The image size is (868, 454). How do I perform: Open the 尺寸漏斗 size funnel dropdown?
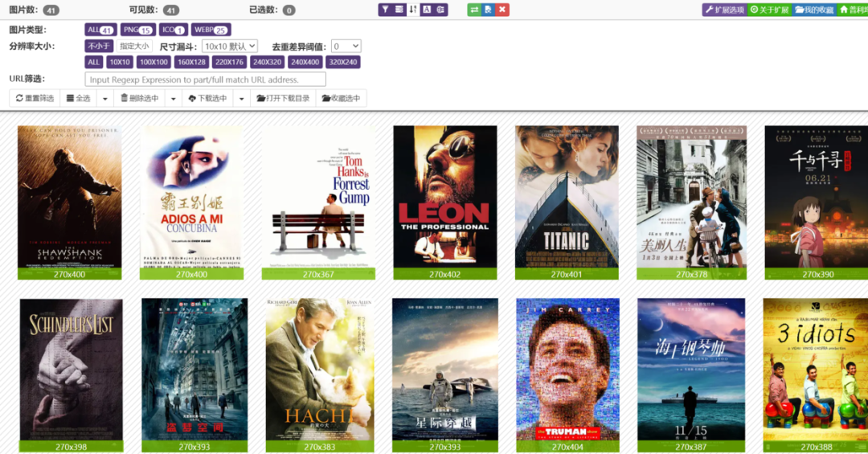point(230,47)
